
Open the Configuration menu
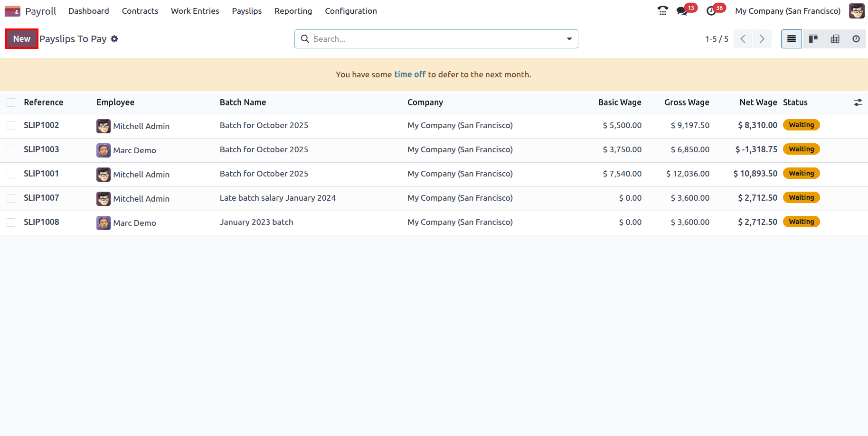[351, 10]
